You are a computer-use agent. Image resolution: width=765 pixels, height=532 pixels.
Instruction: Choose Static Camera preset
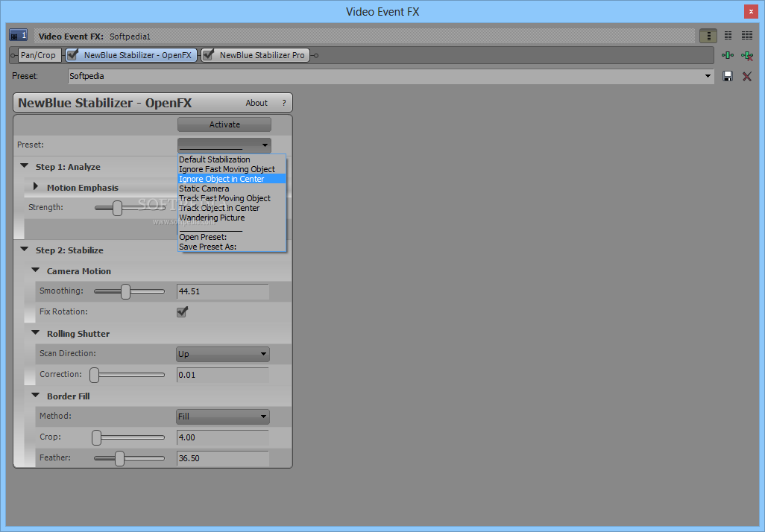coord(232,189)
